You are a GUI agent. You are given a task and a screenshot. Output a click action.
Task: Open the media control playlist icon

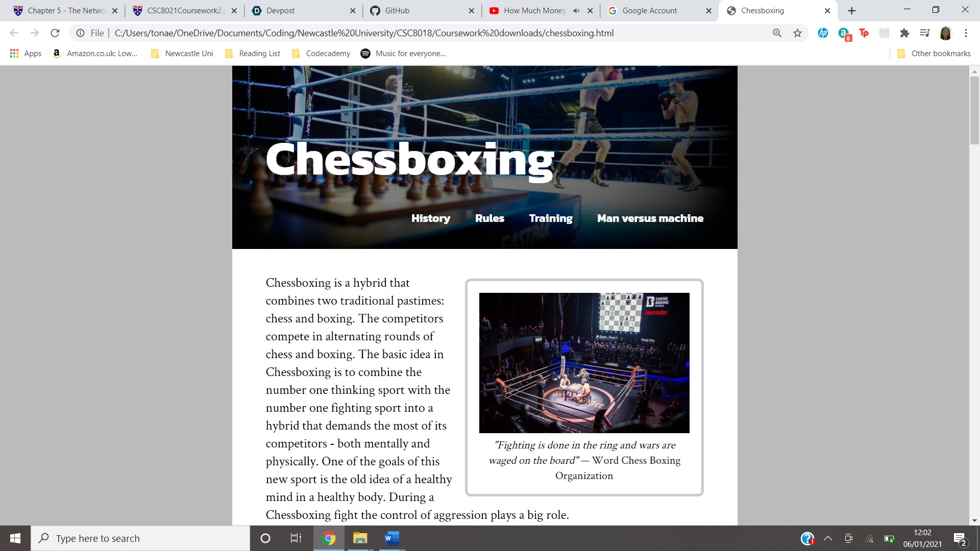[x=925, y=33]
